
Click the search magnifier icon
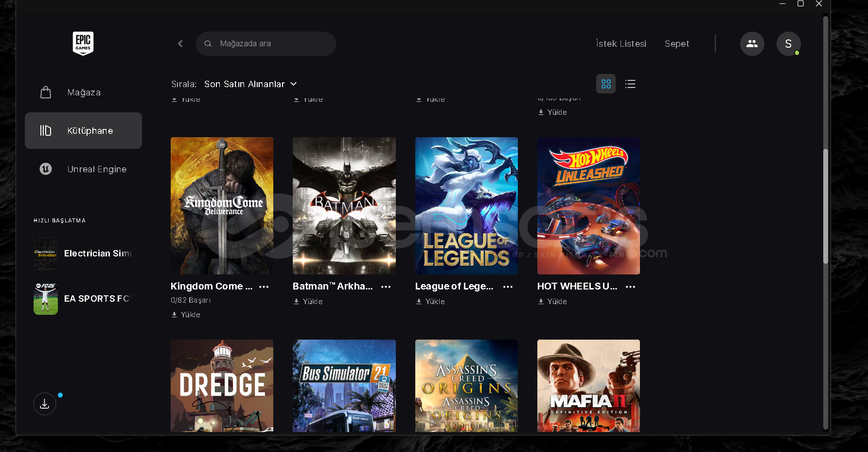(208, 44)
